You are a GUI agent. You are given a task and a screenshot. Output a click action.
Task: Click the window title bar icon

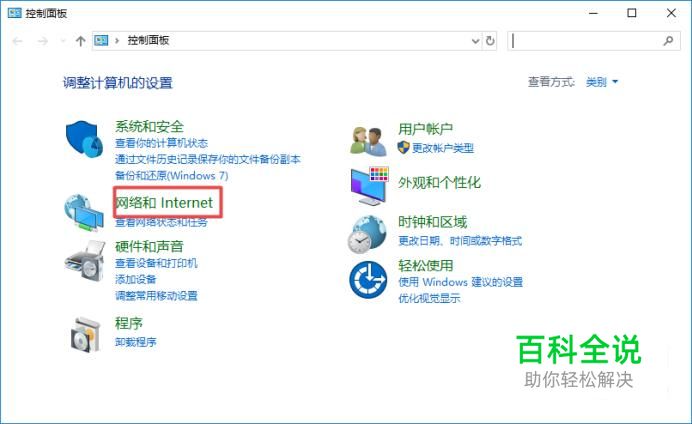tap(14, 13)
